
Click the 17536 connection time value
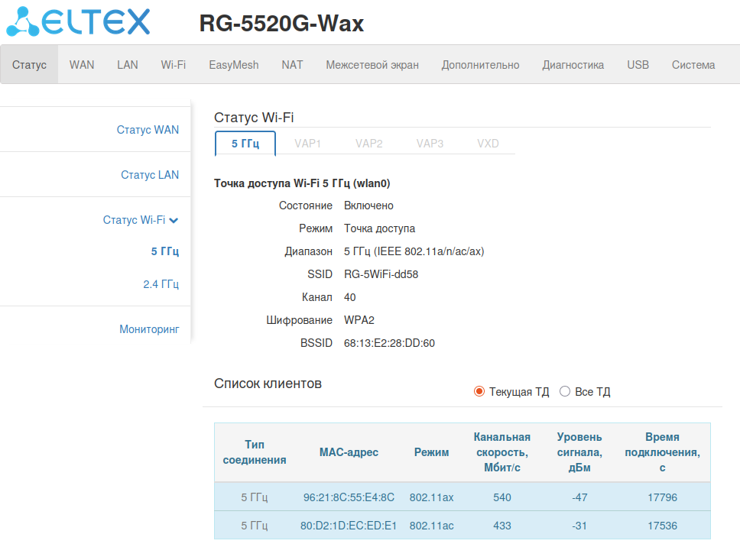pos(662,526)
